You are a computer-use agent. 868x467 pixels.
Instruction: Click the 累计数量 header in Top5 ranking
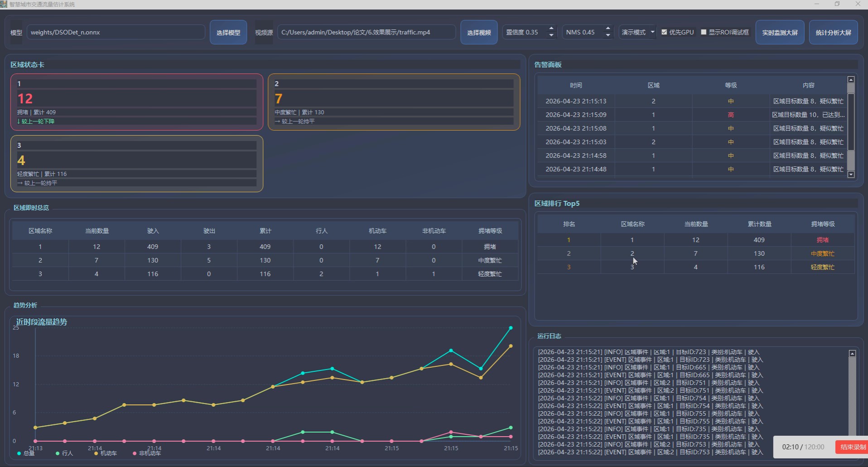(x=759, y=224)
